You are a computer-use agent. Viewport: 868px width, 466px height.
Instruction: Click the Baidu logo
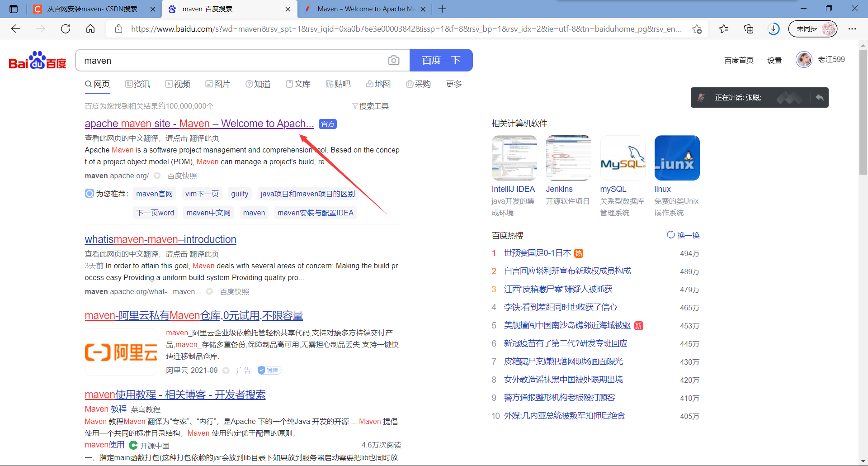[x=38, y=61]
